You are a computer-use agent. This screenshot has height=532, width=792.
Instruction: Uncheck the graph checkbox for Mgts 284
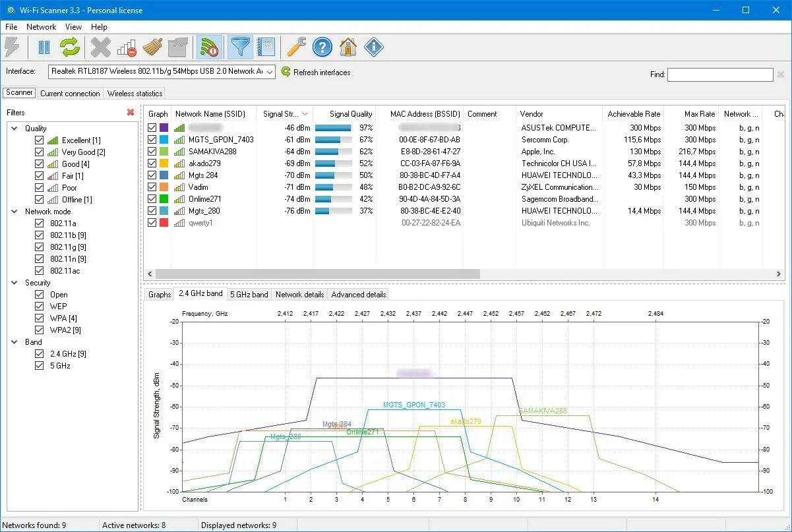tap(152, 175)
